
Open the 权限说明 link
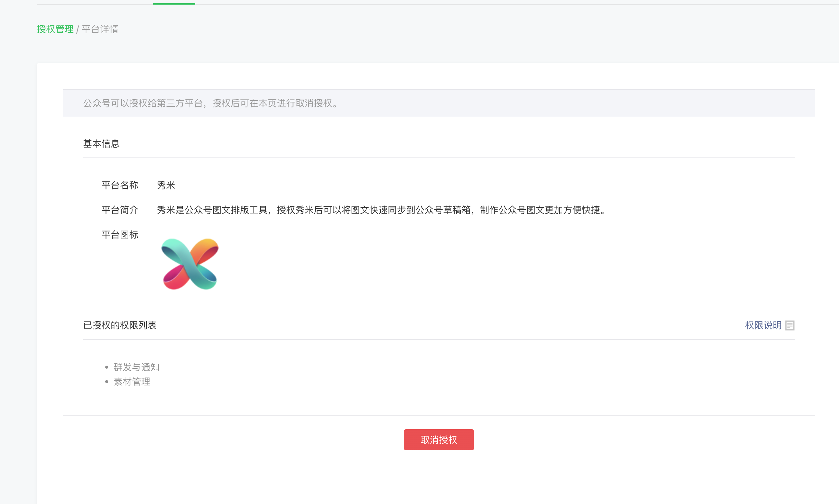click(x=763, y=325)
